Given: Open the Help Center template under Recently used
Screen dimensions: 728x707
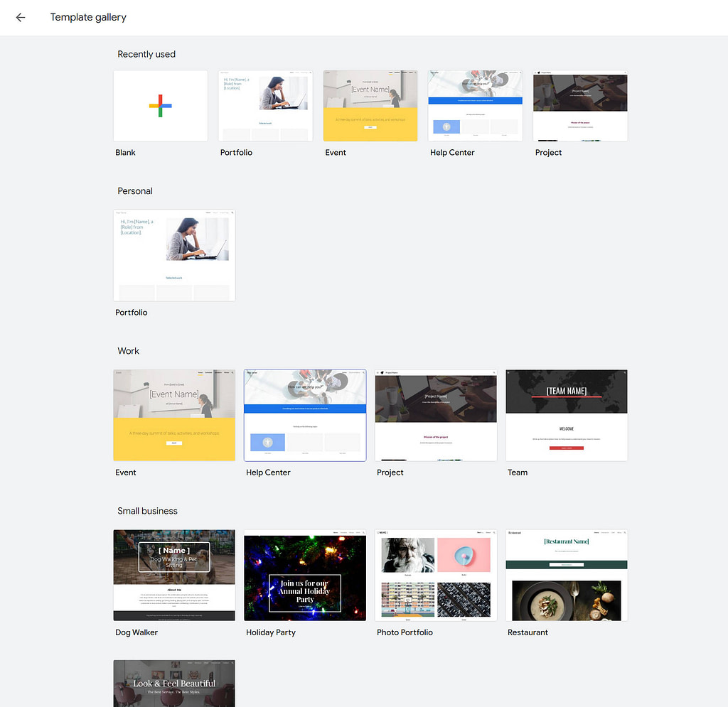Looking at the screenshot, I should pos(475,105).
